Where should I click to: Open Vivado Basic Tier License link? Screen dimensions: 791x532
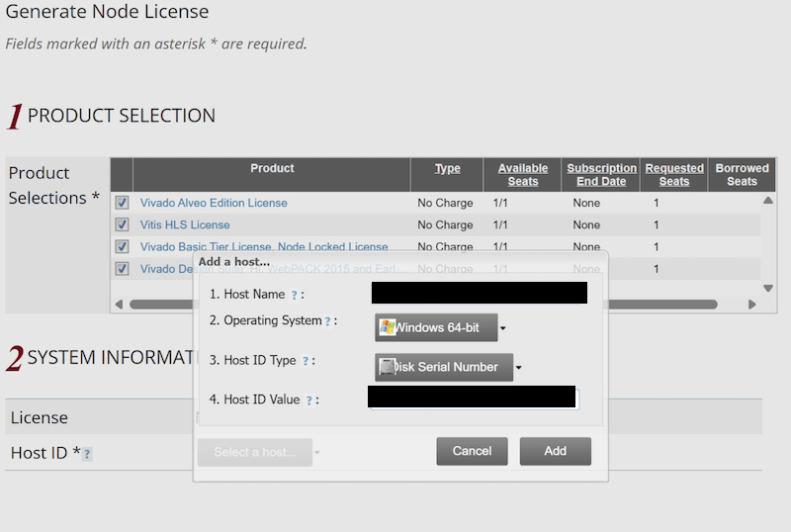[x=264, y=246]
